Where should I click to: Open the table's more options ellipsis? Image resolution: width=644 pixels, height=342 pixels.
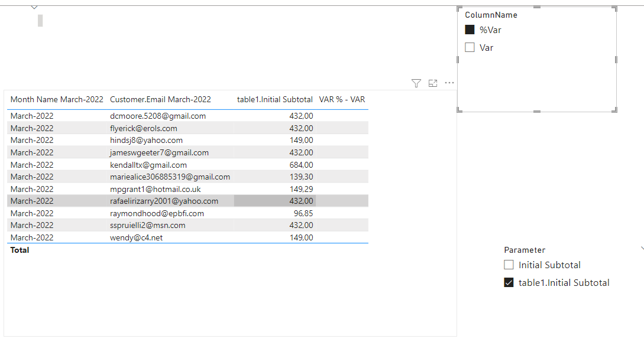[x=449, y=83]
